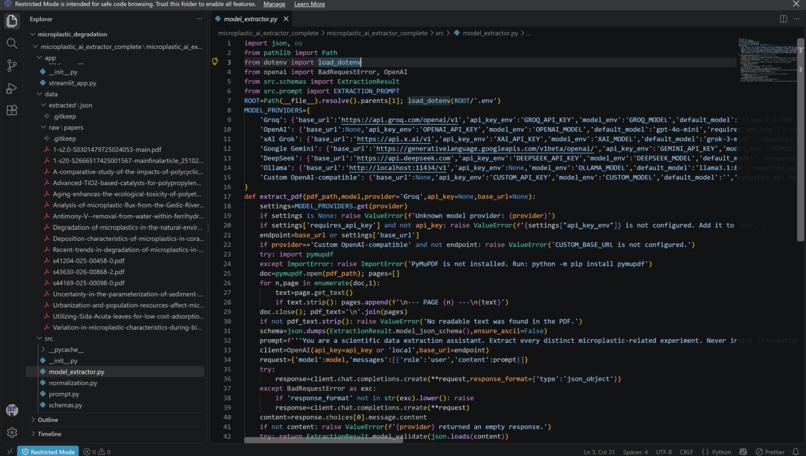Open the errors and warnings problems indicator

pos(97,451)
